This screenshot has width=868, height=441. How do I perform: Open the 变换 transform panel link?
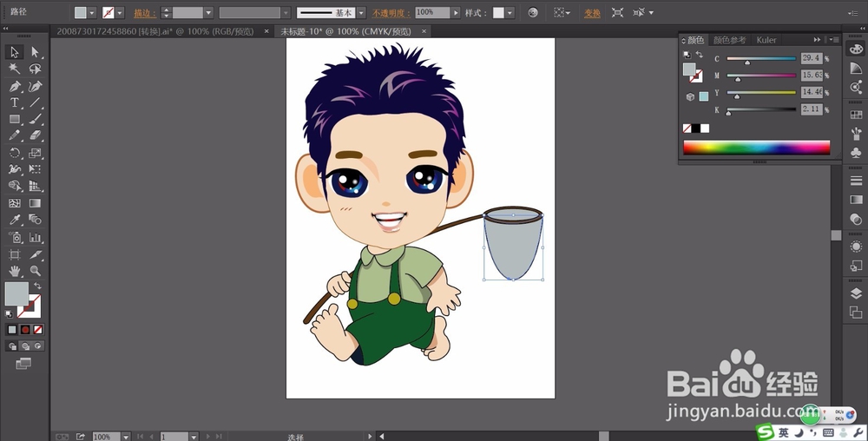click(592, 13)
